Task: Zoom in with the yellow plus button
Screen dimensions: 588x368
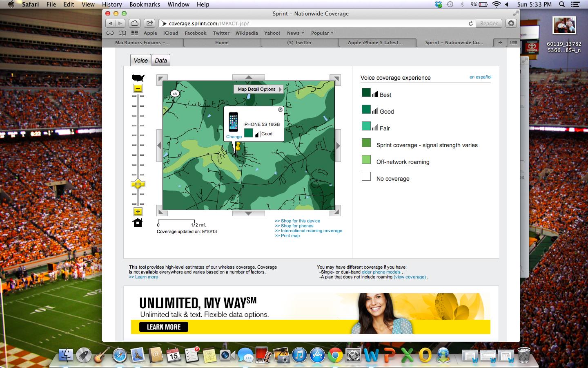Action: click(138, 211)
